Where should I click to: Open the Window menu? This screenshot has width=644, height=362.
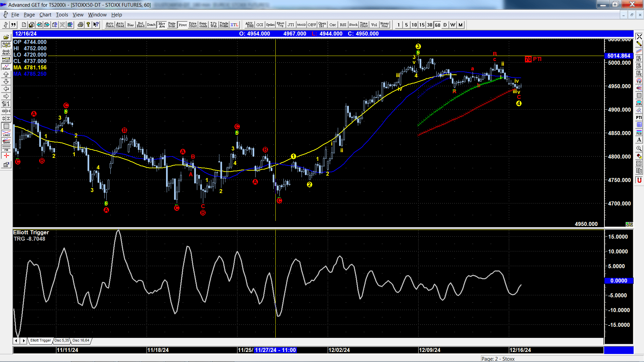pos(97,15)
